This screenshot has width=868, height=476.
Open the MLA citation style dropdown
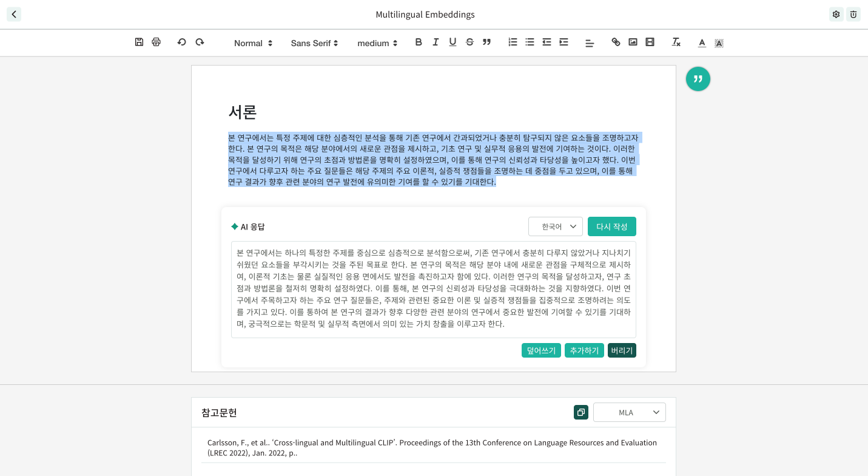(x=630, y=412)
